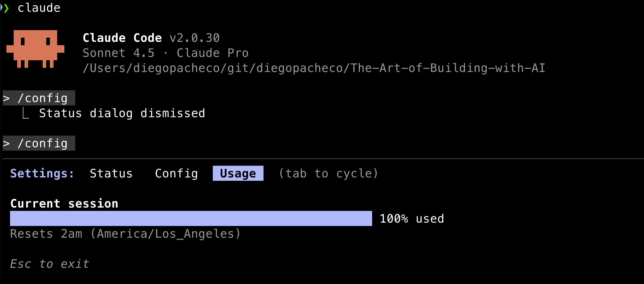Click the Current session usage progress bar
Viewport: 644px width, 284px height.
[x=191, y=218]
